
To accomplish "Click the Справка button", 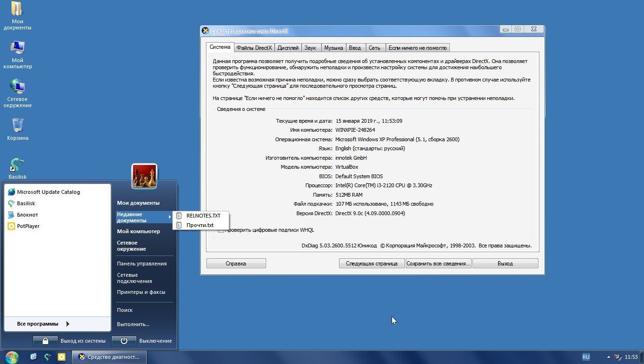I will pos(236,264).
